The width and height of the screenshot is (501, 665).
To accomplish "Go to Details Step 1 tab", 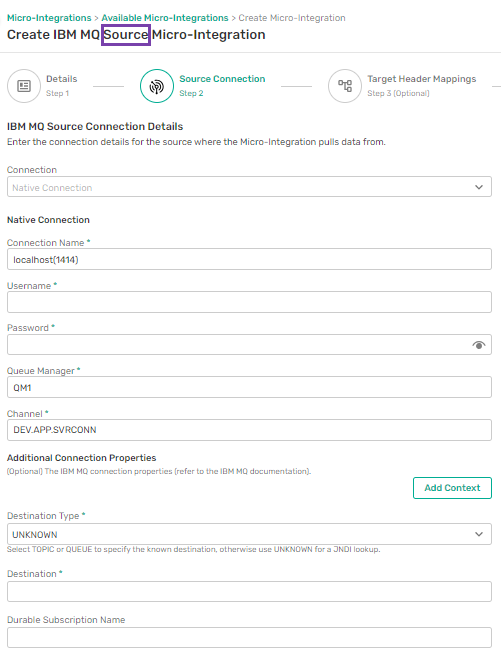I will click(62, 86).
